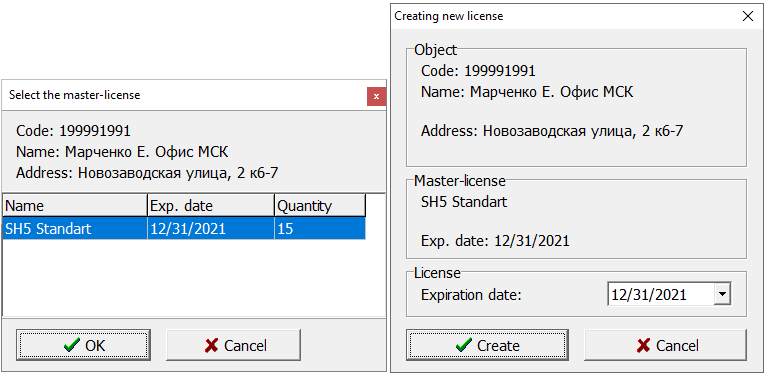Click empty area below the SH5 Standart row
766x374 pixels.
pyautogui.click(x=193, y=278)
